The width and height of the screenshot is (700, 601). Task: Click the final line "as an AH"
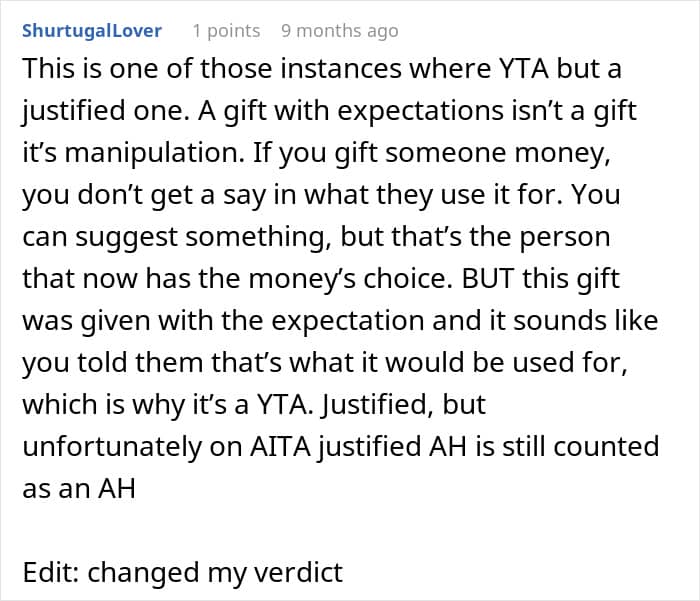[x=79, y=488]
